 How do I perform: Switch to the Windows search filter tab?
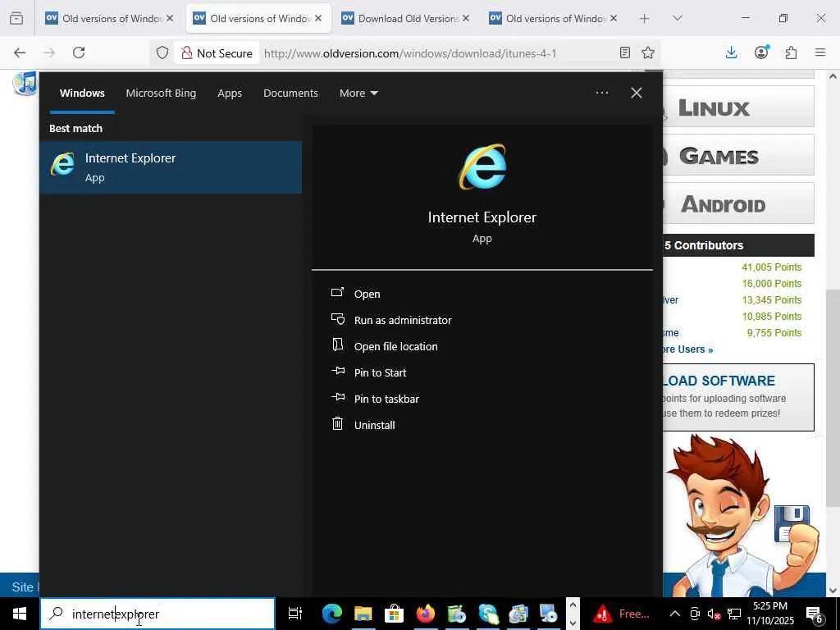pos(82,94)
